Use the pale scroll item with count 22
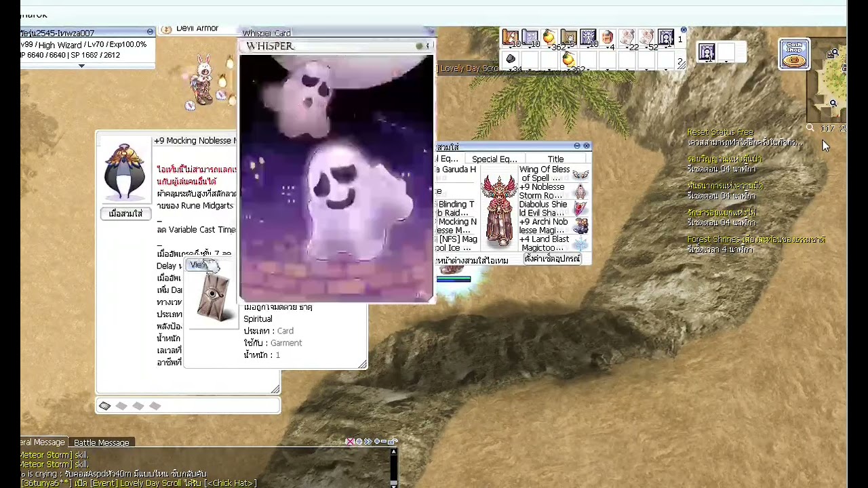Viewport: 868px width, 488px height. 627,37
